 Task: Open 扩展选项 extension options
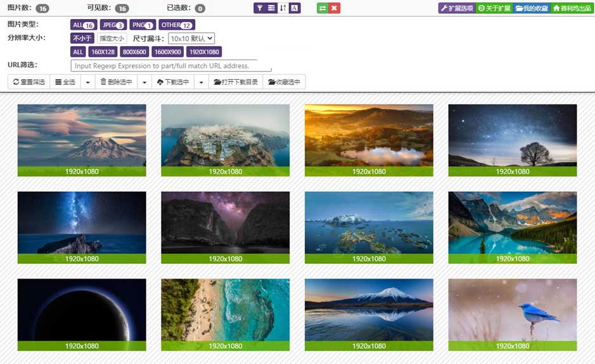[457, 8]
